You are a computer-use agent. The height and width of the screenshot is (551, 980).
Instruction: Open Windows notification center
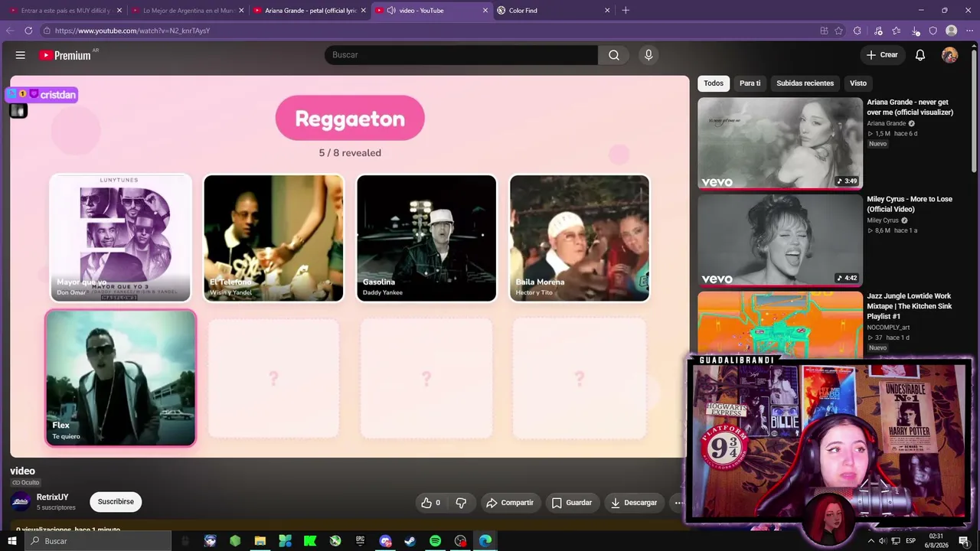click(964, 541)
